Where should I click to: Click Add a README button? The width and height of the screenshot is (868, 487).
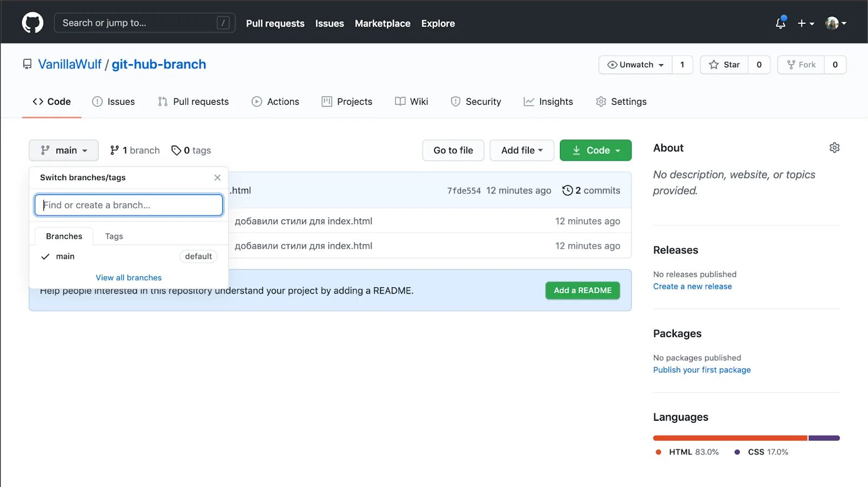[x=583, y=290]
